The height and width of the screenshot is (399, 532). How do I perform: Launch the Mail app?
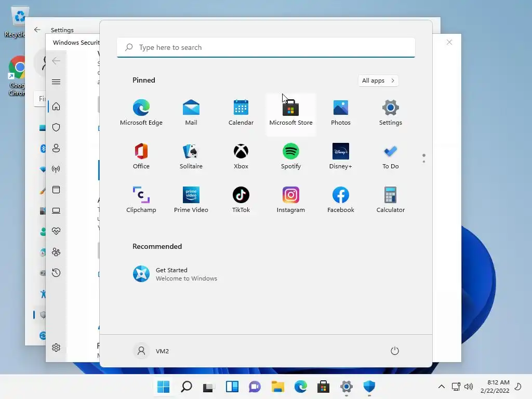tap(191, 113)
